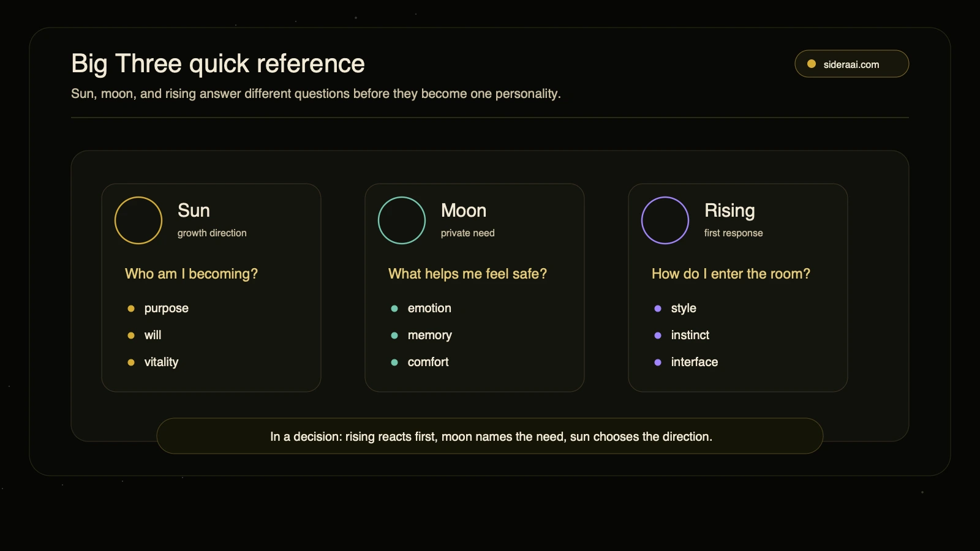Select the gold Sun circle icon
Viewport: 980px width, 551px height.
(x=138, y=220)
